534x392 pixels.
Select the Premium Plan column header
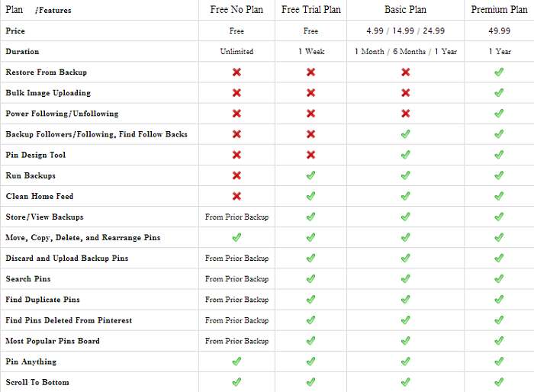[500, 10]
